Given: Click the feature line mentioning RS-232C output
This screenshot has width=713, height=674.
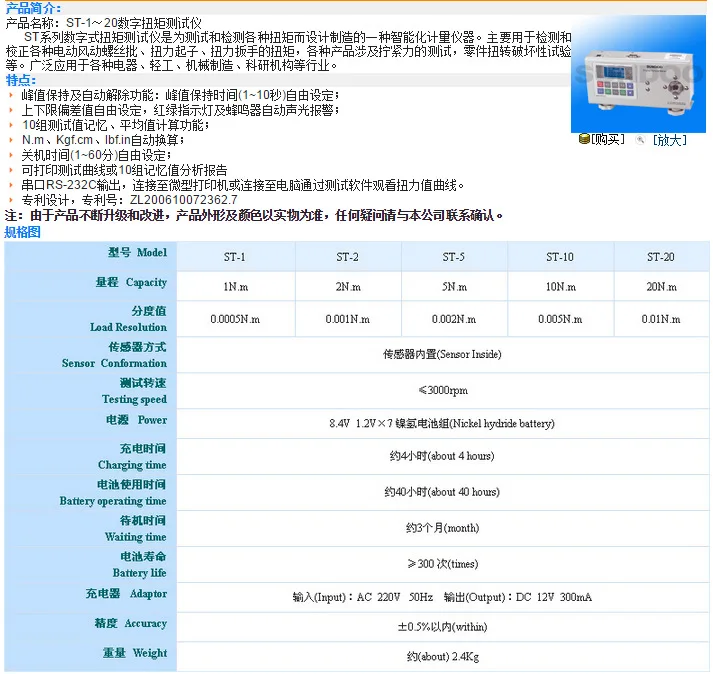Looking at the screenshot, I should pos(242,185).
